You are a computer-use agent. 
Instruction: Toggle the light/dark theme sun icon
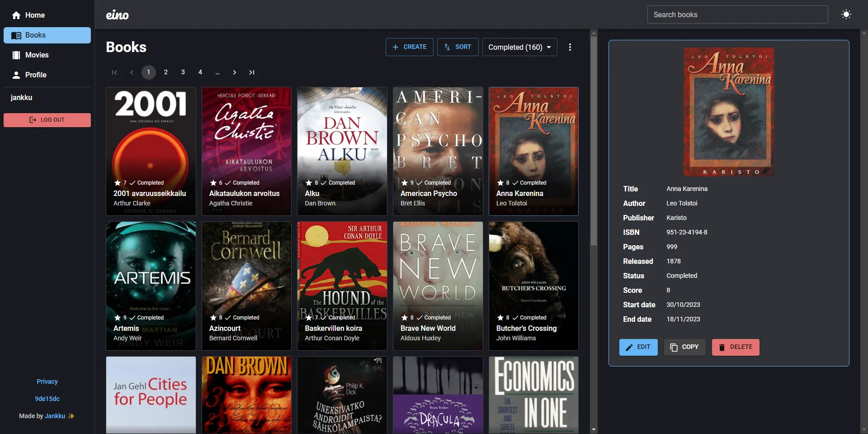click(x=846, y=14)
